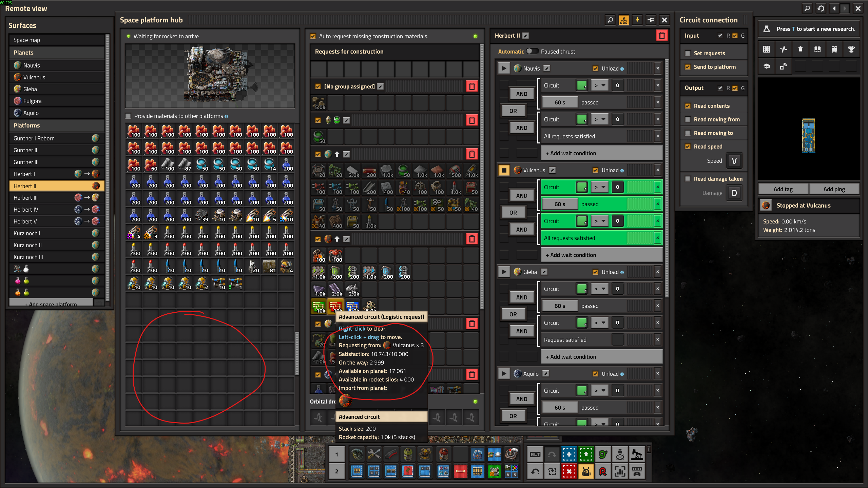Open the train overview icon
Viewport: 868px width, 488px height.
[834, 49]
